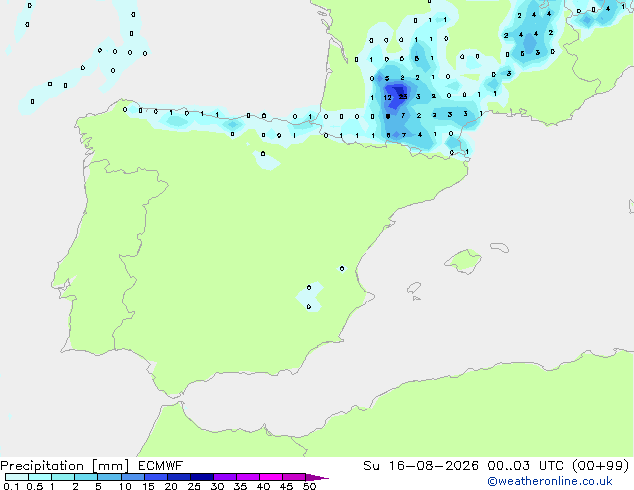Image resolution: width=634 pixels, height=490 pixels.
Task: Click the '0.5' legend scale label
Action: tap(34, 486)
